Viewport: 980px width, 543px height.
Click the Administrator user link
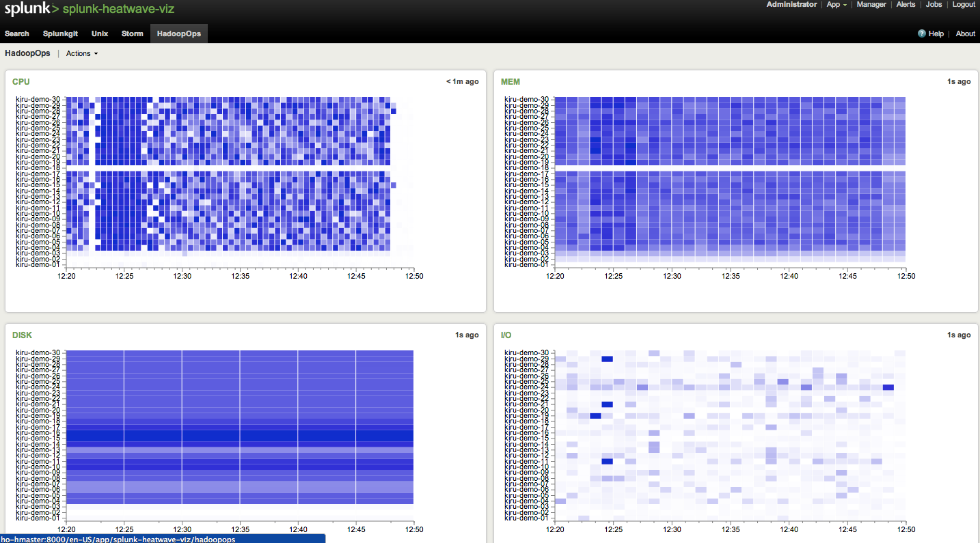point(791,4)
